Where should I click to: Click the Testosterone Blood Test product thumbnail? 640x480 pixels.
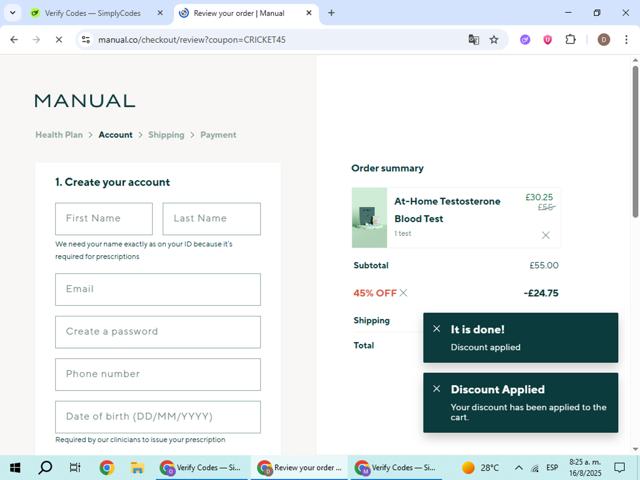coord(369,218)
